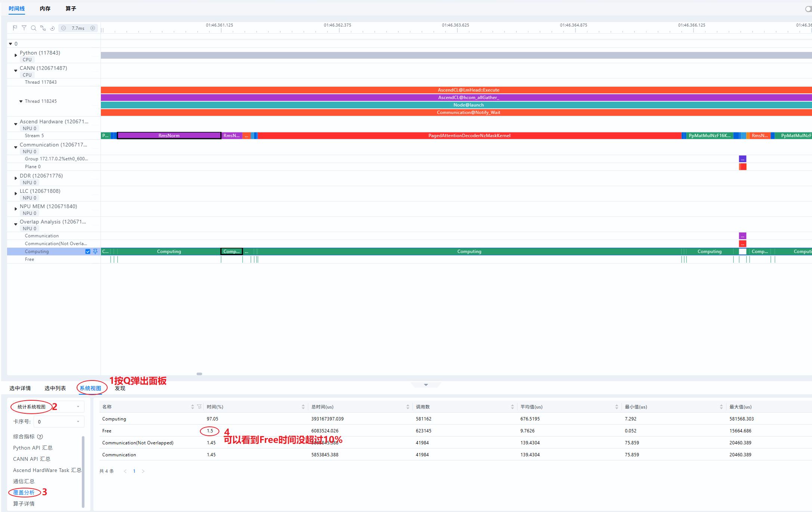Zoom out timeline with minus icon
Viewport: 812px width, 512px height.
click(x=64, y=28)
